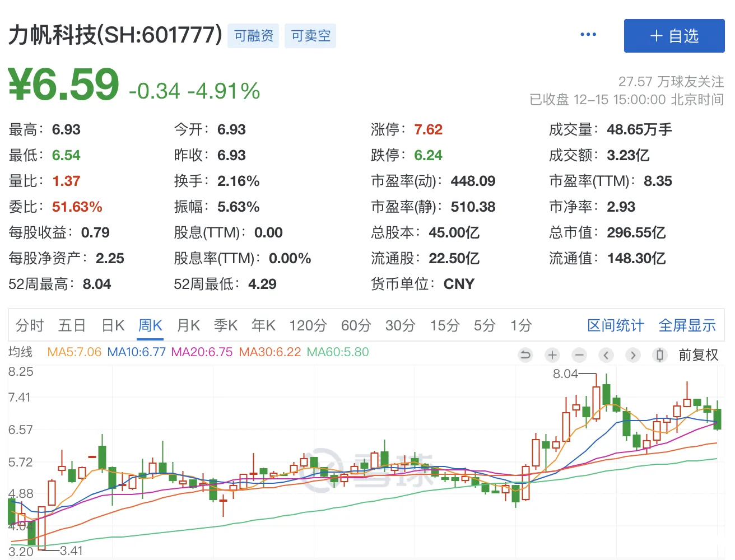Click the 已收盘 12-15 15:00:00 status
This screenshot has width=735, height=560.
click(627, 100)
